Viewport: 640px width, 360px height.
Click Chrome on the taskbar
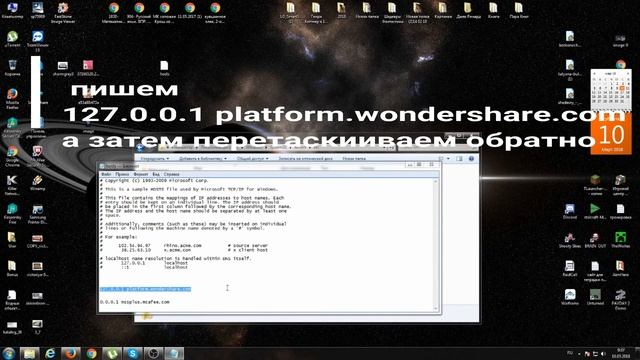(91, 353)
